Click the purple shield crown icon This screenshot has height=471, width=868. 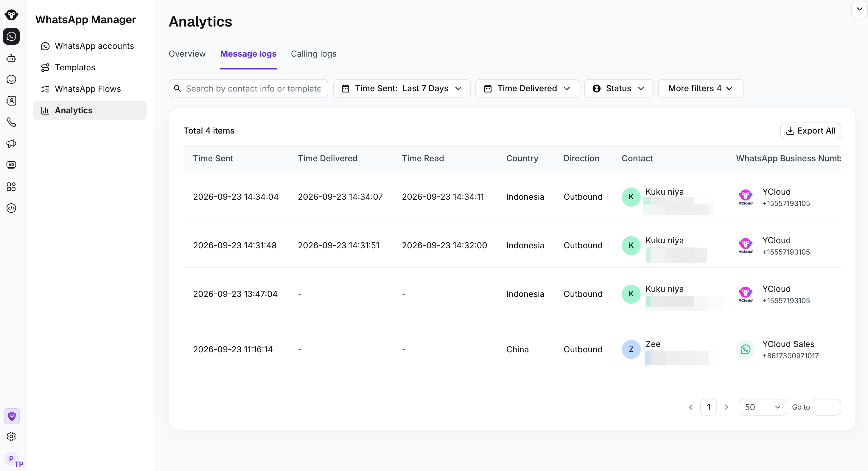coord(12,416)
